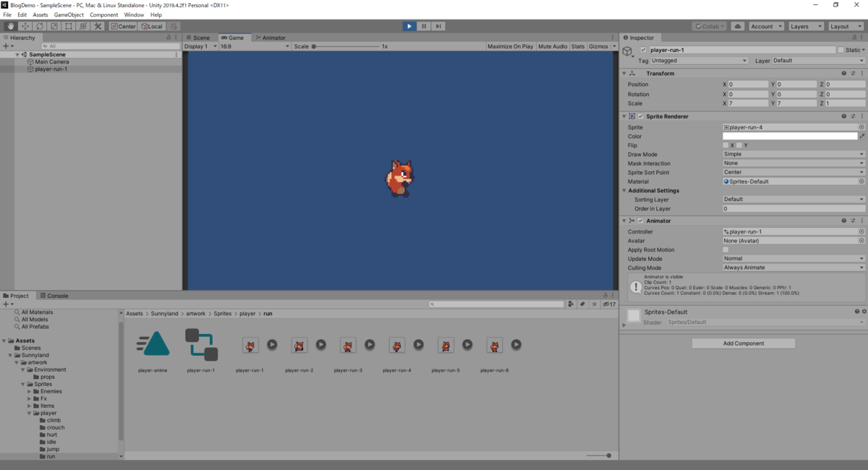Screen dimensions: 868x470
Task: Expand the player-run-4 sprite arrow
Action: coord(419,345)
